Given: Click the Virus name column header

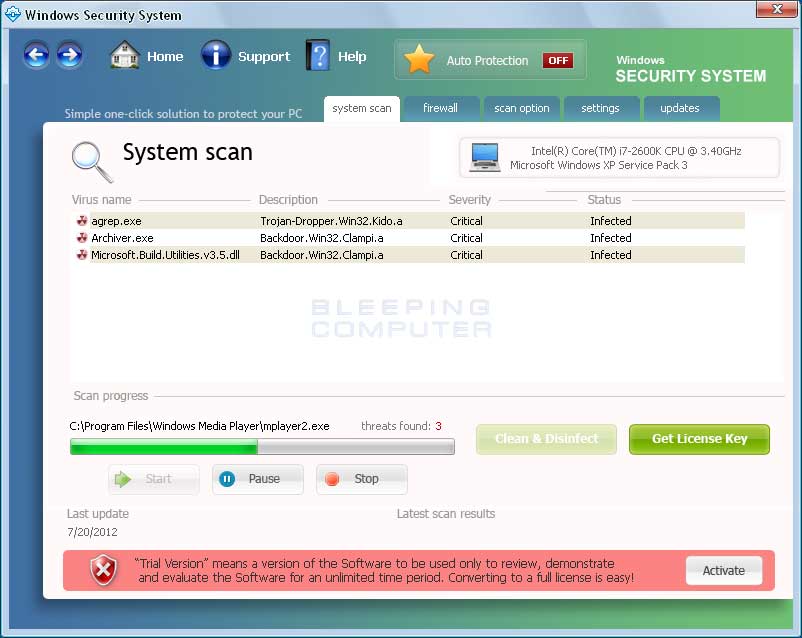Looking at the screenshot, I should coord(101,200).
